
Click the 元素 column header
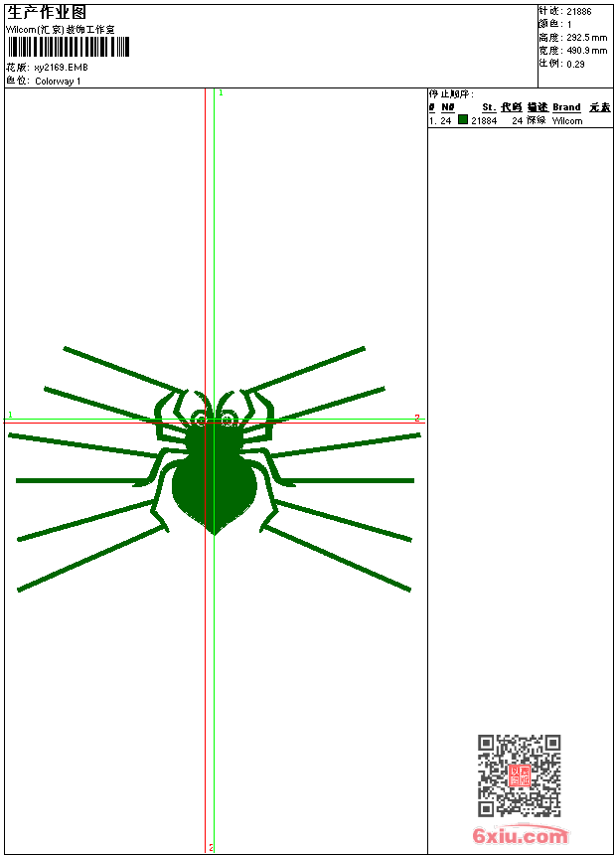click(600, 107)
